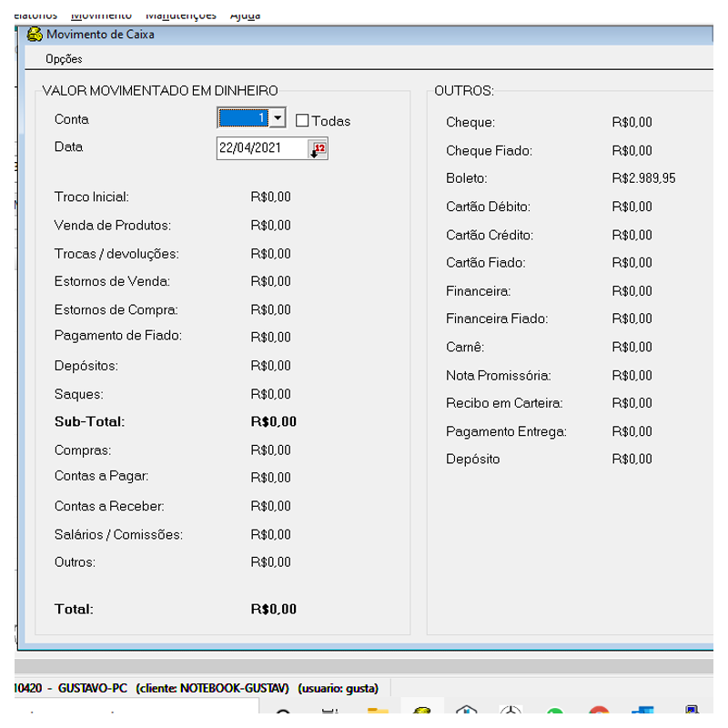Click inside the Data field showing 22/04/2021
This screenshot has height=728, width=728.
pyautogui.click(x=259, y=147)
